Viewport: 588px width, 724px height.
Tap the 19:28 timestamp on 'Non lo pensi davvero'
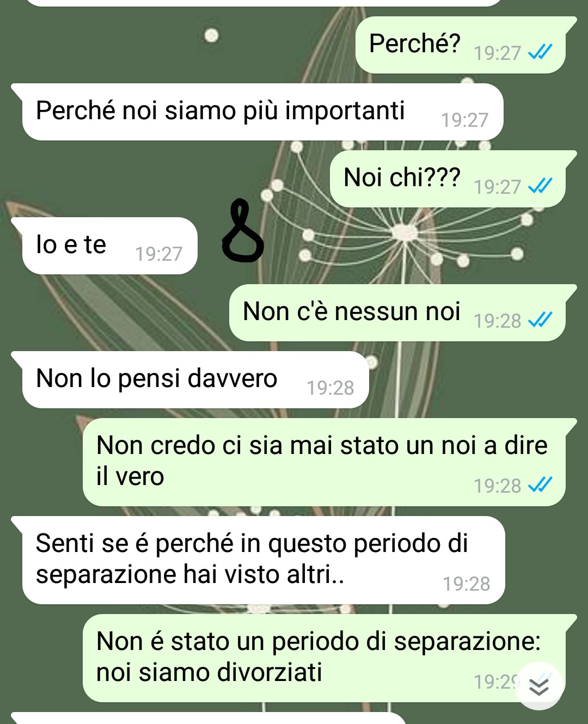coord(330,388)
